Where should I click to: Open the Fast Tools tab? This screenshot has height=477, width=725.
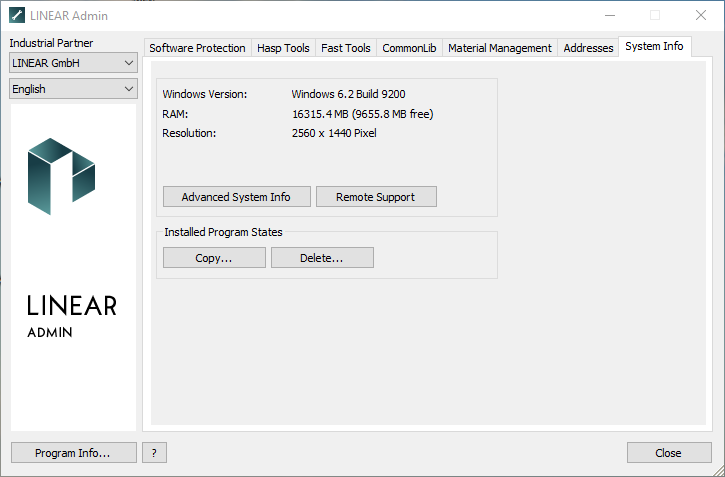tap(346, 48)
